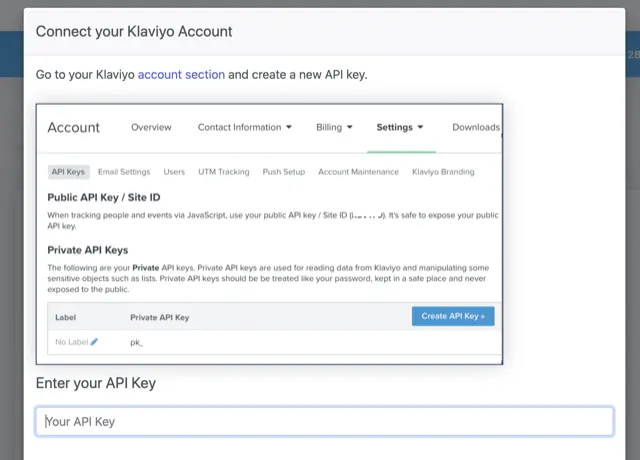This screenshot has width=640, height=460.
Task: Switch to UTM Tracking sub-tab
Action: pos(224,172)
